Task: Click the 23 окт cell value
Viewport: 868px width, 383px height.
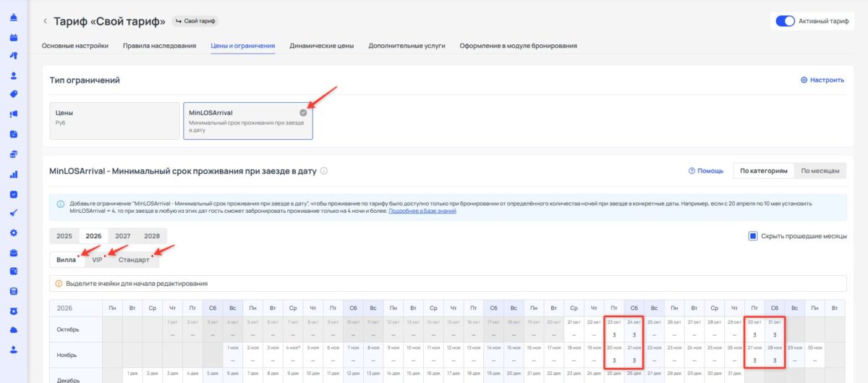Action: click(x=614, y=334)
